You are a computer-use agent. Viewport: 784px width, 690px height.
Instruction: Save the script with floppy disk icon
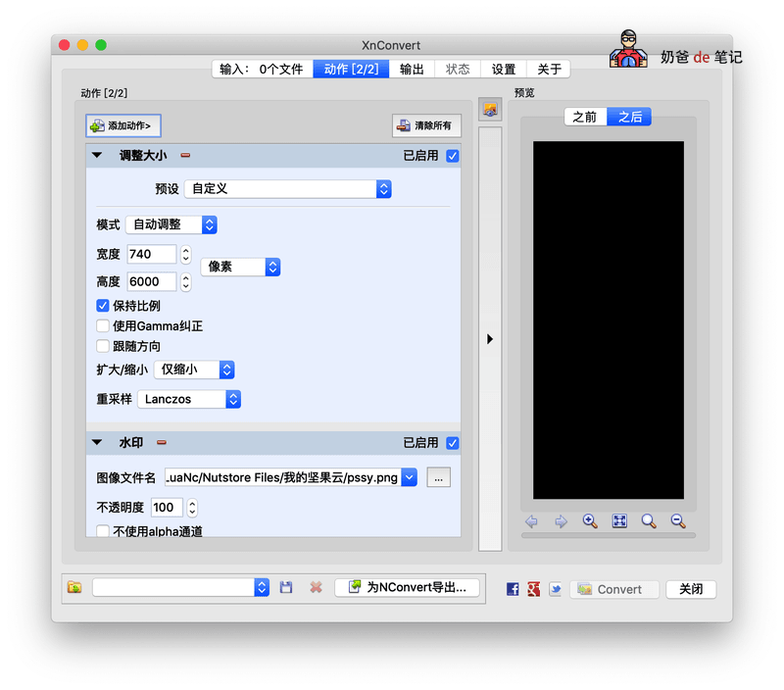click(286, 587)
